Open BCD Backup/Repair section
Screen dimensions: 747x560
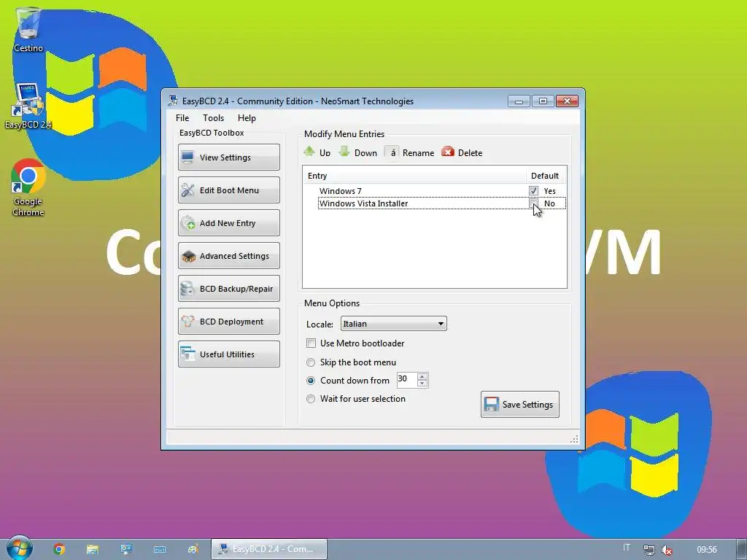coord(228,289)
